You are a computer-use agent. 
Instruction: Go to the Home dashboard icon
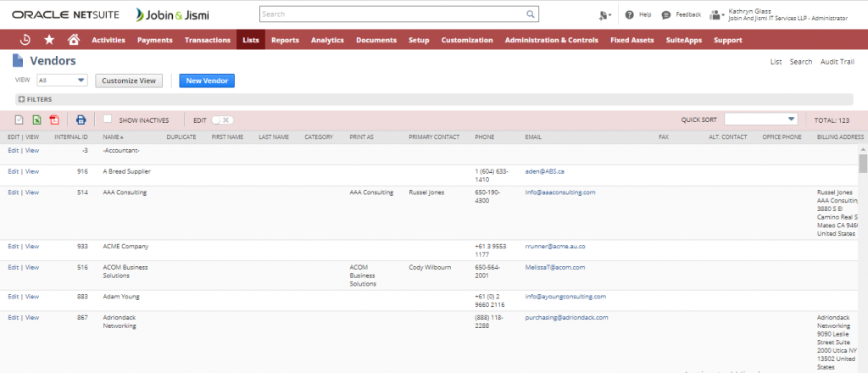click(74, 40)
